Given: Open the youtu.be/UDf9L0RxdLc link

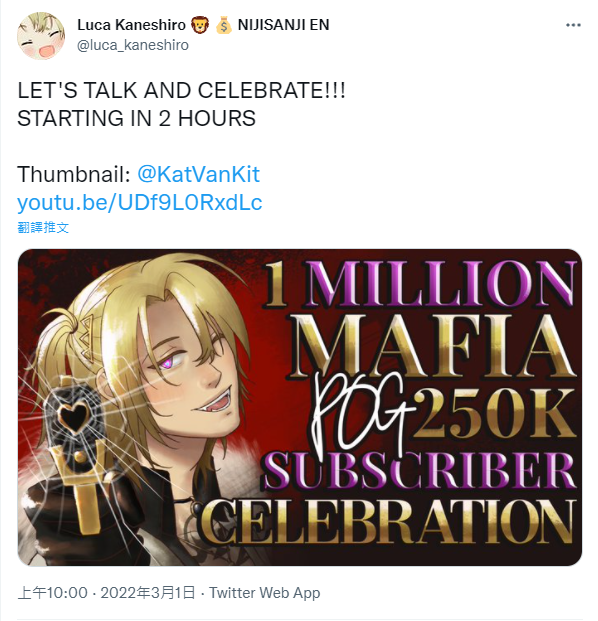Looking at the screenshot, I should pos(139,203).
